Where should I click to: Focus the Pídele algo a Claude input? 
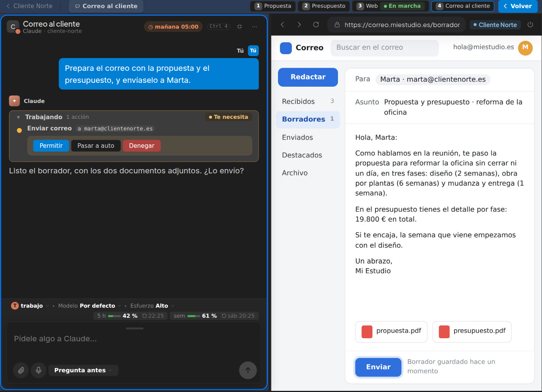pos(134,339)
